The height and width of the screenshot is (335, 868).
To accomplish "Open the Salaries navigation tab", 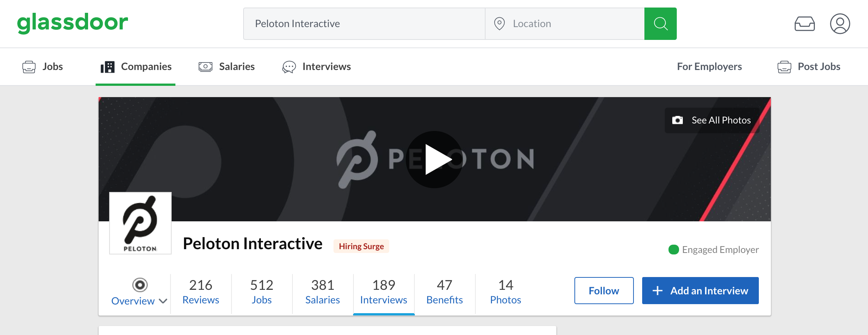I will (x=227, y=67).
